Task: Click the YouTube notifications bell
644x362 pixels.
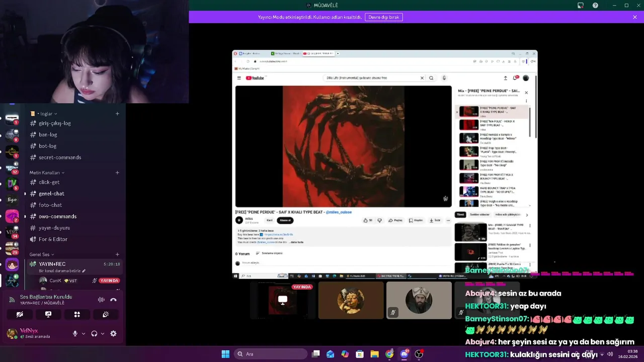Action: pos(516,78)
